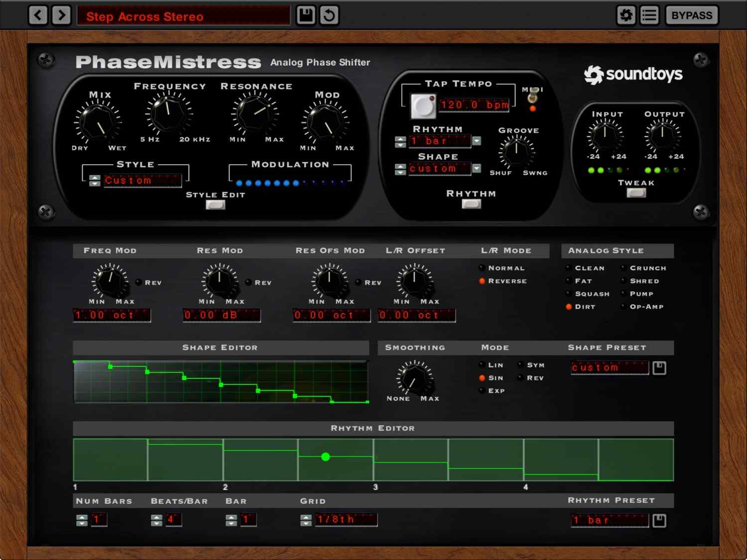The image size is (747, 560).
Task: Flip the MIDI toggle switch
Action: (x=532, y=97)
